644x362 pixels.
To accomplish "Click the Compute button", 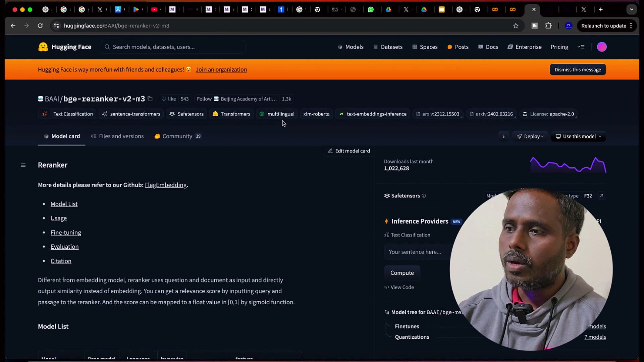I will (402, 273).
